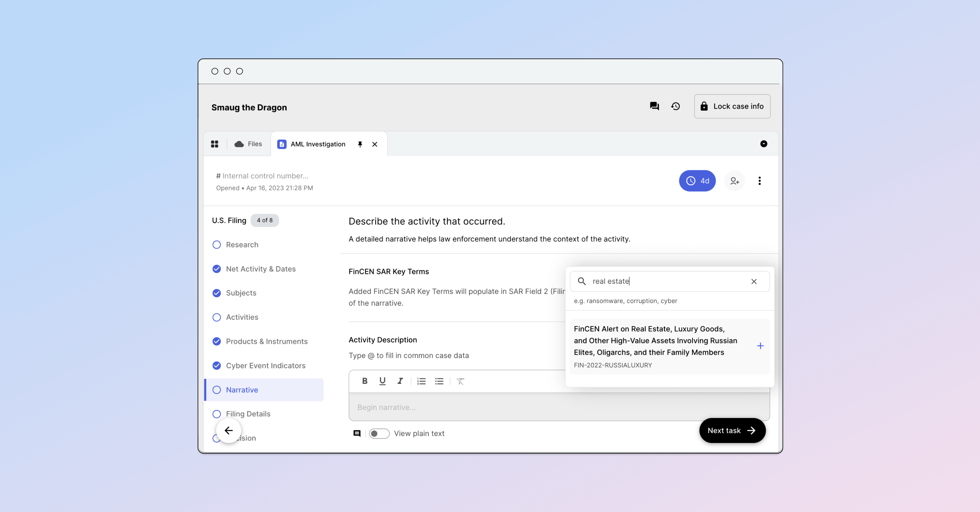Click the ordered list icon
Screen dimensions: 980x512
(420, 381)
